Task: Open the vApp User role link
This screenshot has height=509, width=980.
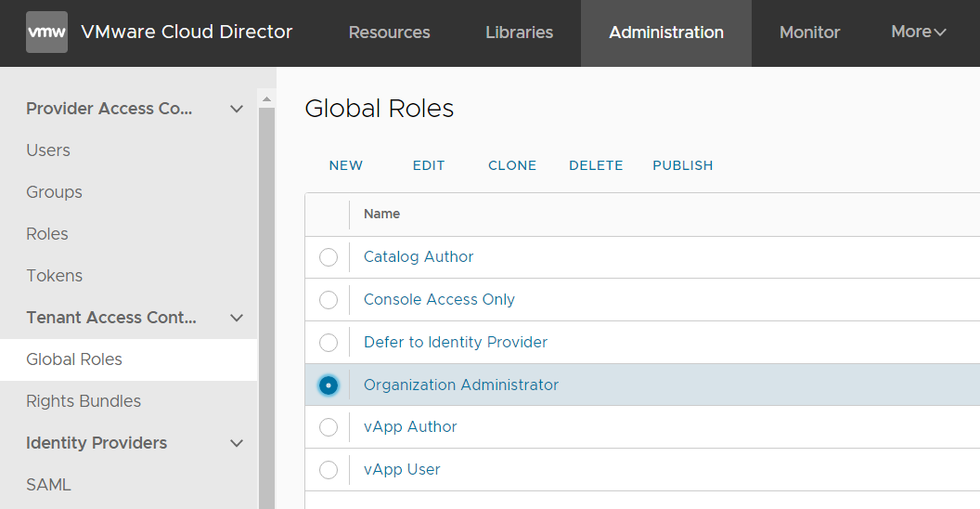Action: point(402,470)
